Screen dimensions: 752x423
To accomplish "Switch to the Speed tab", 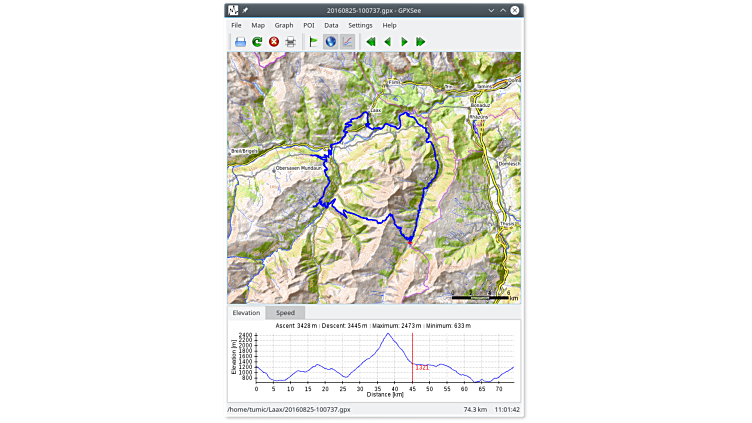I will [286, 313].
